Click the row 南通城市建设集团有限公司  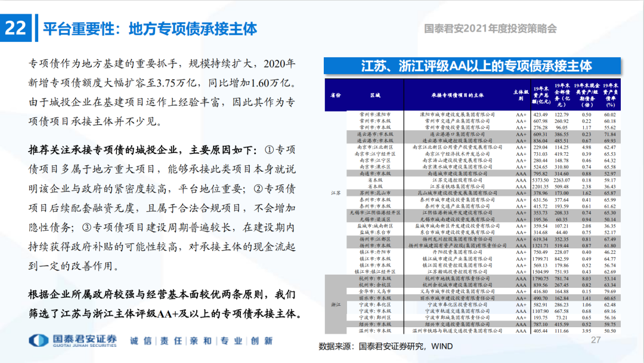pyautogui.click(x=484, y=174)
